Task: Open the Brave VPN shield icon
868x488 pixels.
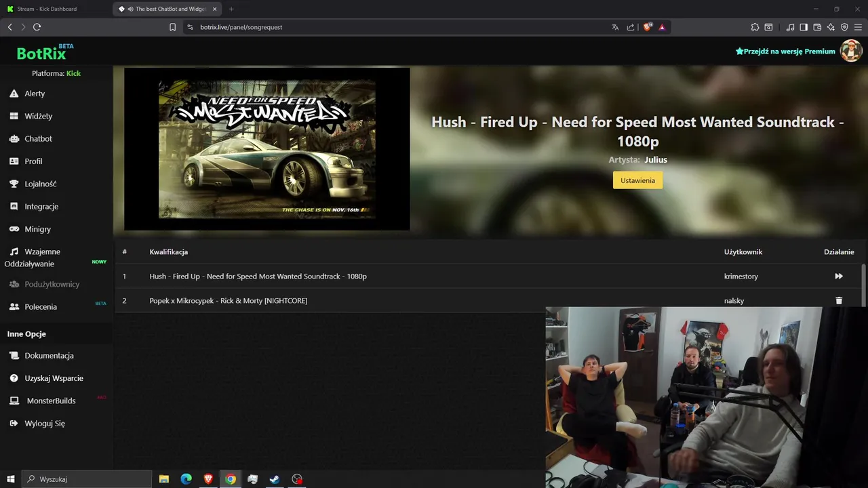Action: 844,27
